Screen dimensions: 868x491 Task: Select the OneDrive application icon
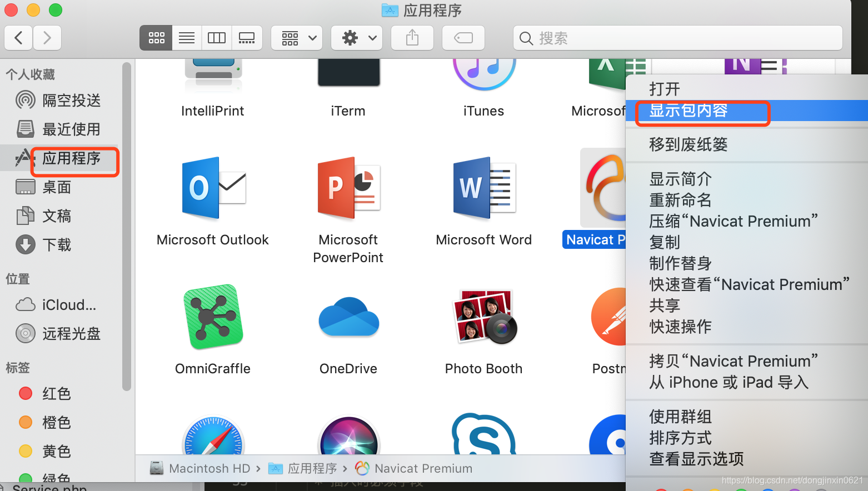tap(348, 317)
